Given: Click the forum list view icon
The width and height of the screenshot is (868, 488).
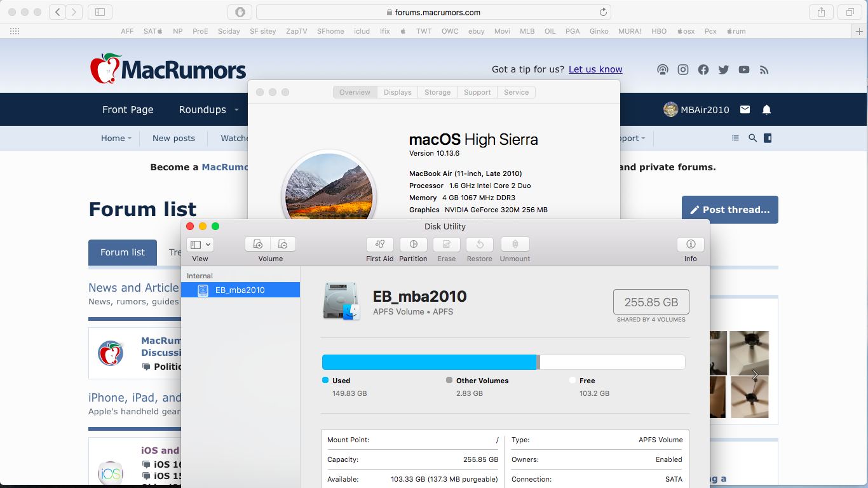Looking at the screenshot, I should [x=735, y=138].
